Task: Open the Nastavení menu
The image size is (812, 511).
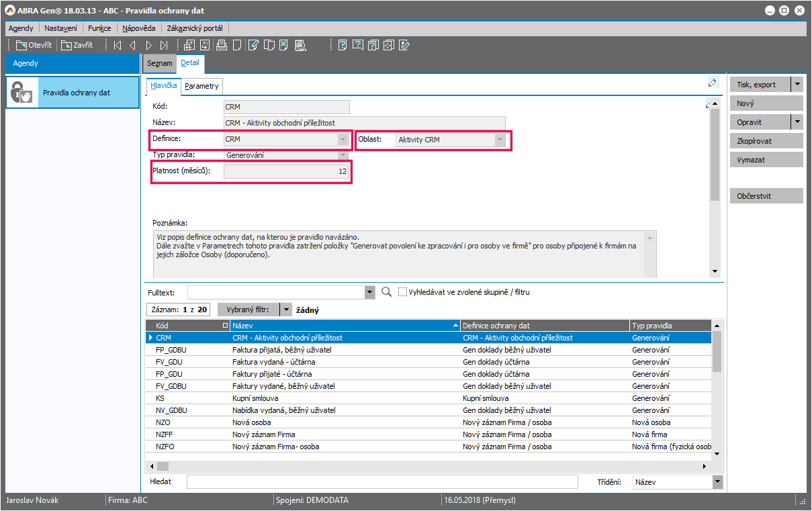Action: click(60, 28)
